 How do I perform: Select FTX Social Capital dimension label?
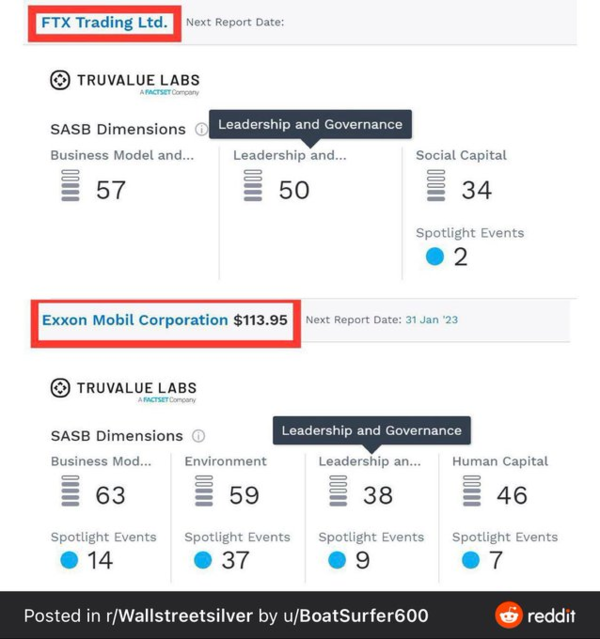click(461, 155)
